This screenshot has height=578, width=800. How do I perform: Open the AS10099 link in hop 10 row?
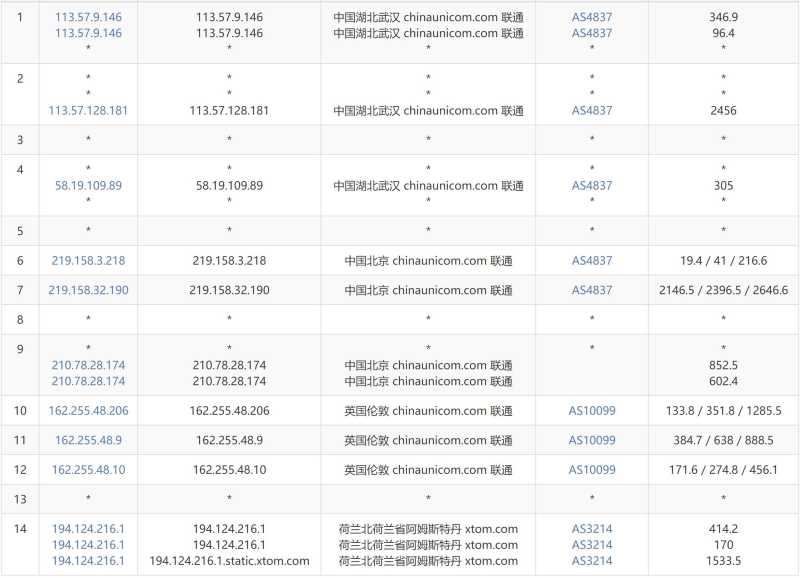(592, 410)
